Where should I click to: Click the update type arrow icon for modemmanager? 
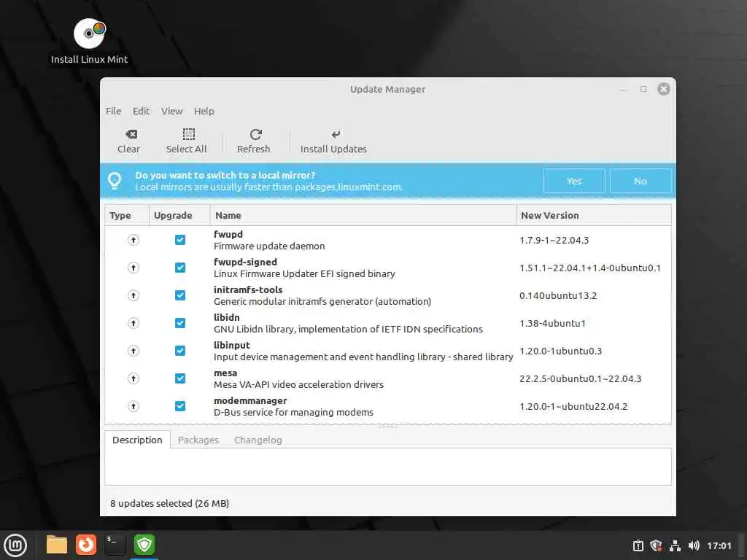tap(133, 406)
